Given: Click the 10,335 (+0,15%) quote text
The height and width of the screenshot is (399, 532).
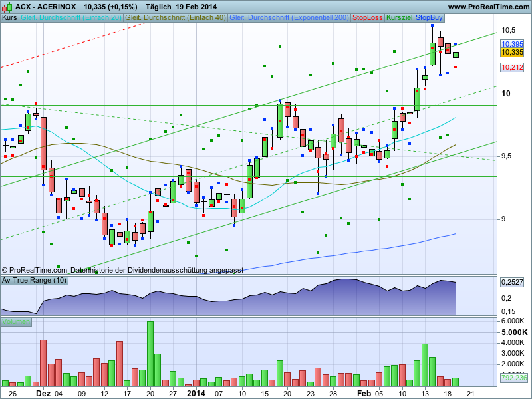Looking at the screenshot, I should pos(110,7).
